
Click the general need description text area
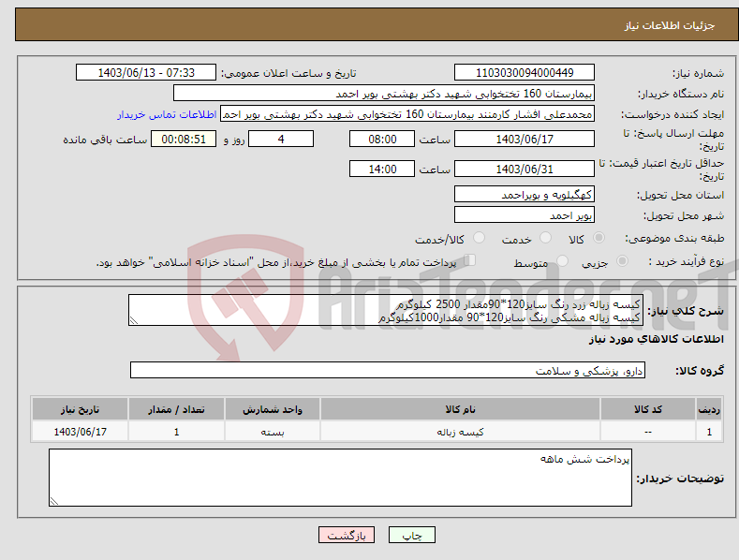386,310
